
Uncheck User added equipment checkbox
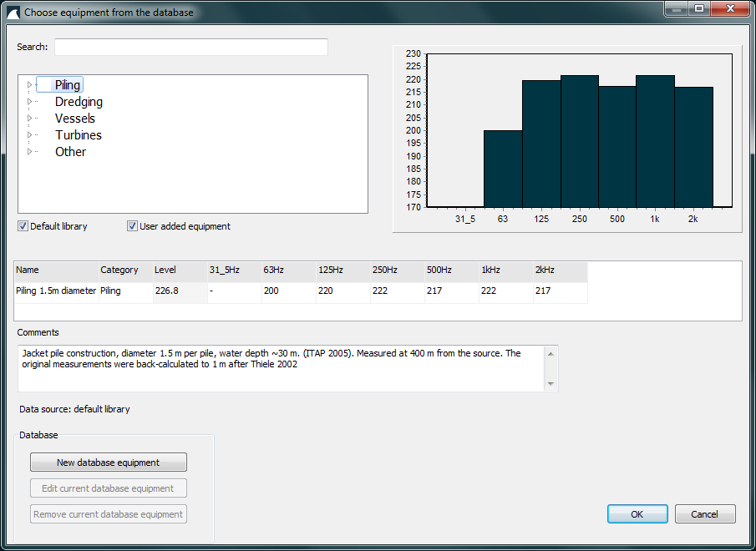pyautogui.click(x=132, y=226)
